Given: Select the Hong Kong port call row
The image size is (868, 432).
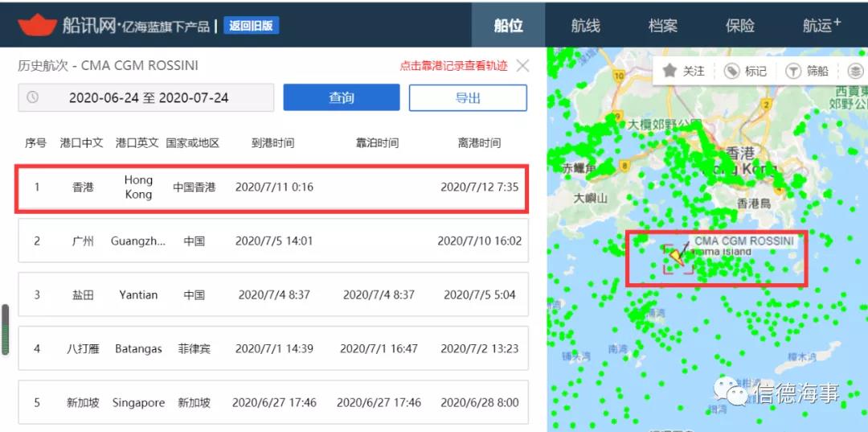Looking at the screenshot, I should [272, 187].
